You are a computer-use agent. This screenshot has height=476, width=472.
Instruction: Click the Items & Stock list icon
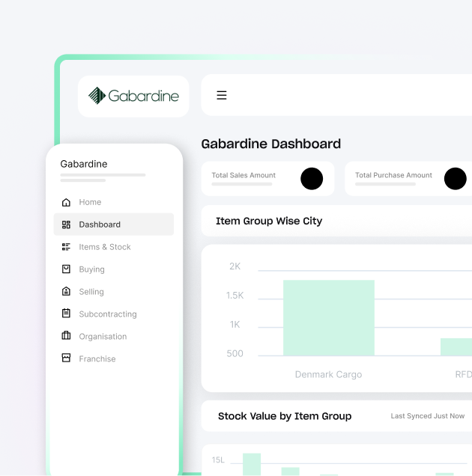[x=66, y=247]
